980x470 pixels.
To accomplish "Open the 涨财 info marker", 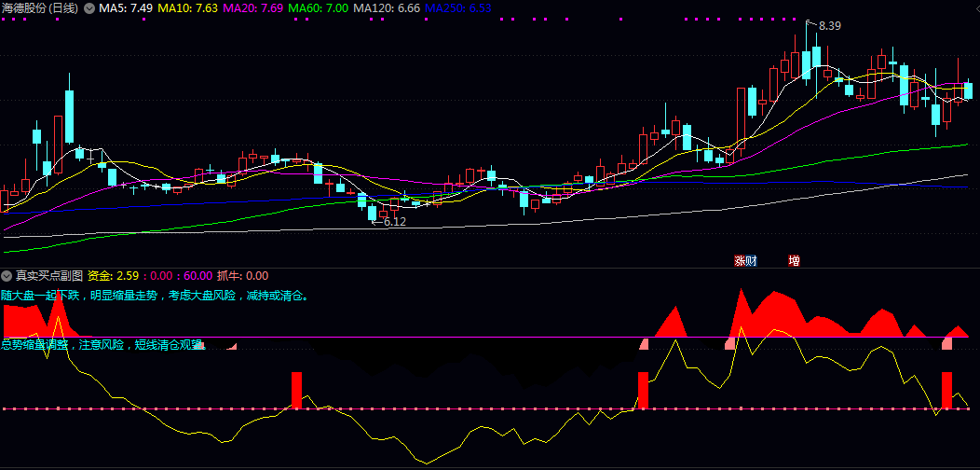I will click(x=745, y=261).
